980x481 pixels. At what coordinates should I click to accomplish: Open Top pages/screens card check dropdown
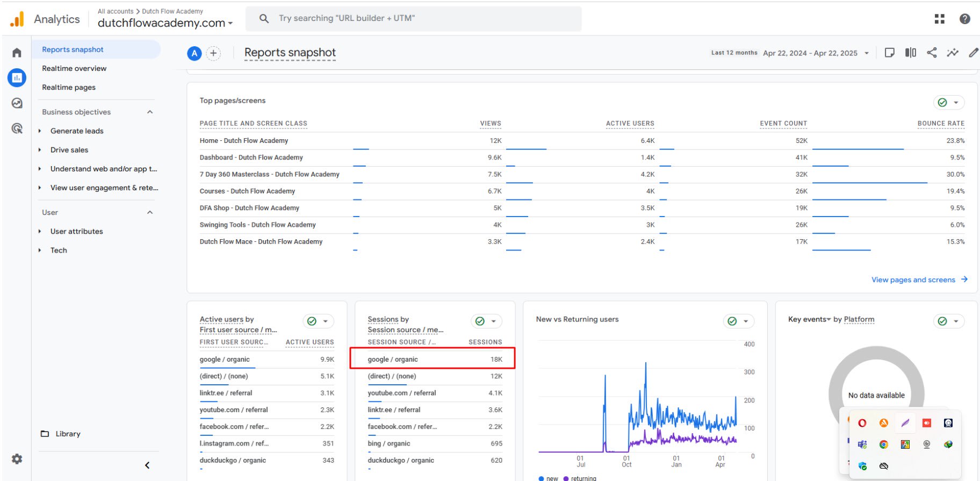point(948,103)
